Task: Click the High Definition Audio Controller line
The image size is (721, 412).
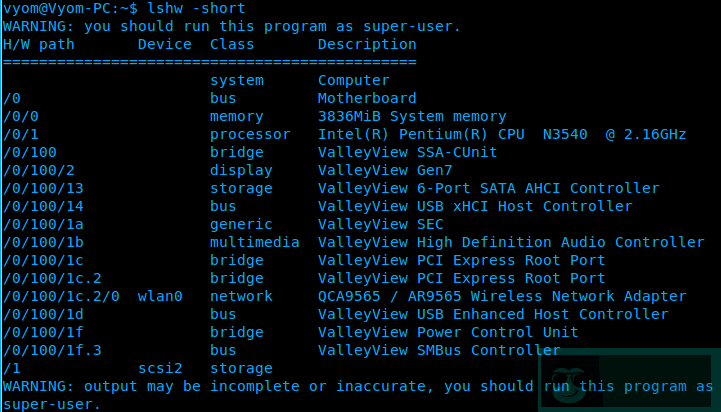Action: point(511,242)
